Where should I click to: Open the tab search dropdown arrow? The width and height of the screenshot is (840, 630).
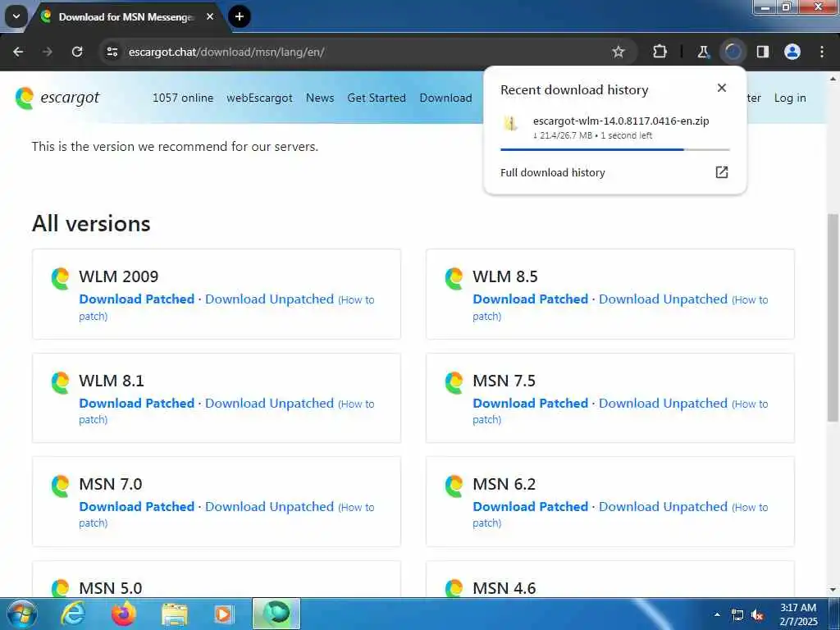point(16,16)
